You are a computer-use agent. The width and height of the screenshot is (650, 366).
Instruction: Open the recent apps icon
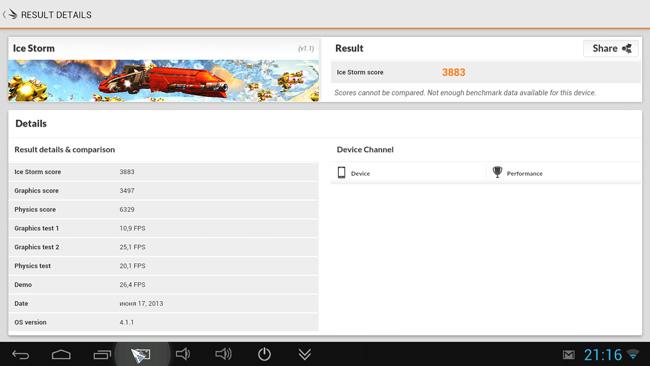point(102,354)
